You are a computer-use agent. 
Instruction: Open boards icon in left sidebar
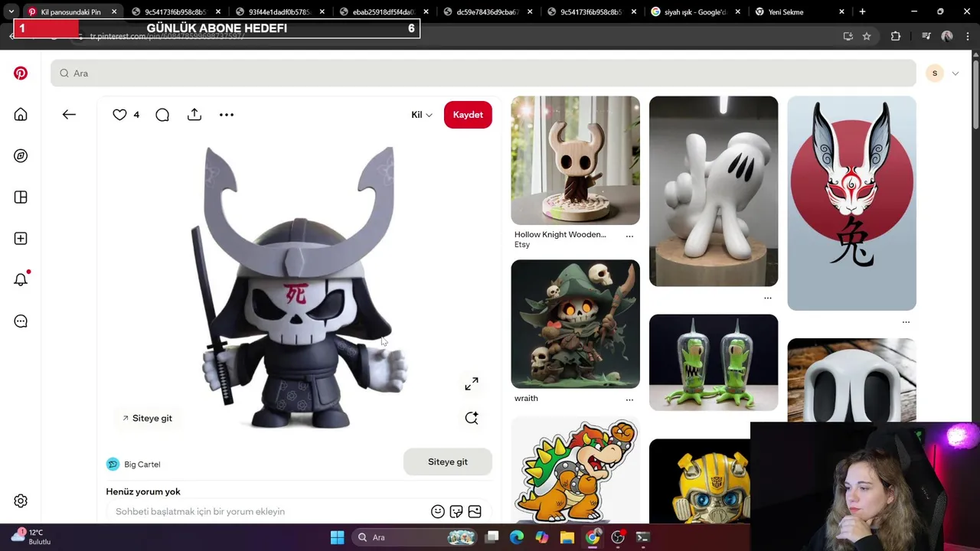21,197
